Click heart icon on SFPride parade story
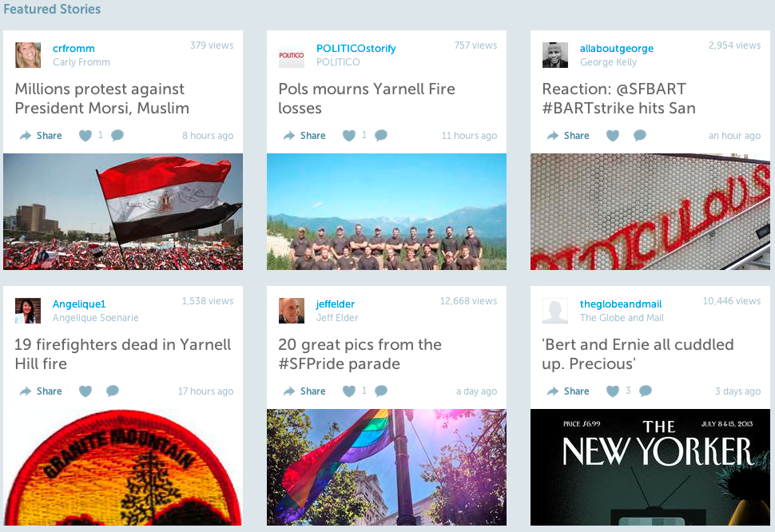The image size is (775, 532). pos(349,391)
